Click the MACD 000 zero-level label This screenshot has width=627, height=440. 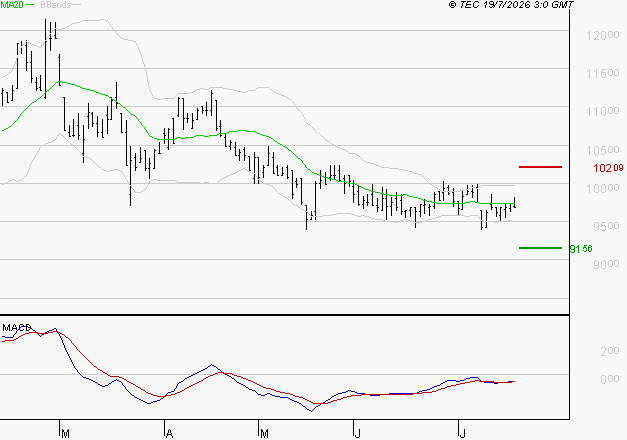point(610,379)
